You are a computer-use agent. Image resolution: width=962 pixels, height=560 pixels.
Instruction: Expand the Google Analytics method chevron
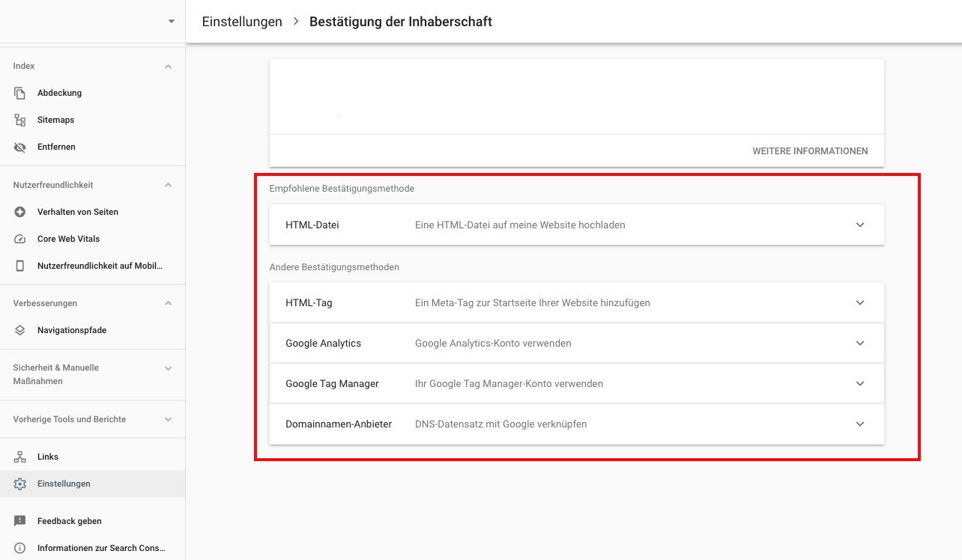click(x=859, y=343)
